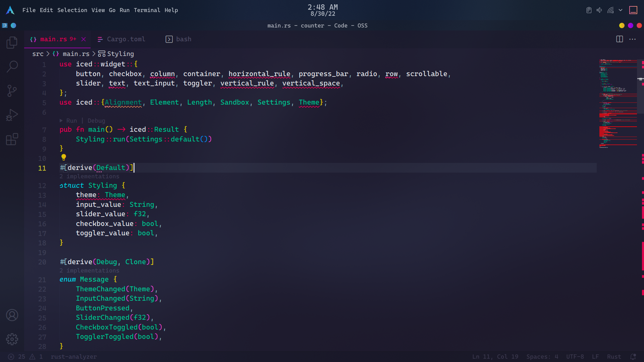This screenshot has width=644, height=362.
Task: Open the Explorer panel in the activity bar
Action: click(x=12, y=42)
